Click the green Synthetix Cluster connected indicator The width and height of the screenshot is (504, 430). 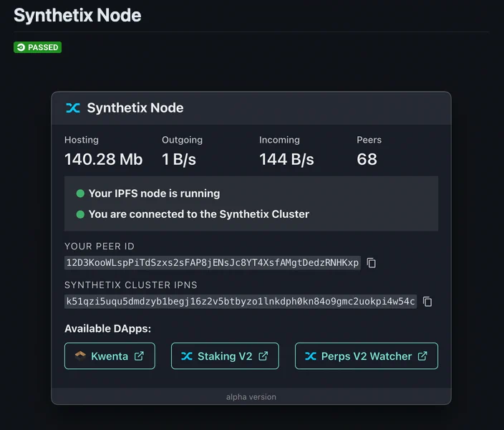[x=80, y=214]
